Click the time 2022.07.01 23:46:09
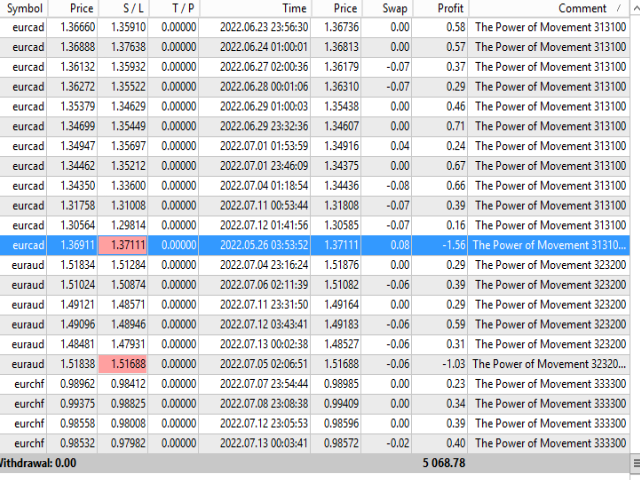Image resolution: width=640 pixels, height=480 pixels. point(264,166)
